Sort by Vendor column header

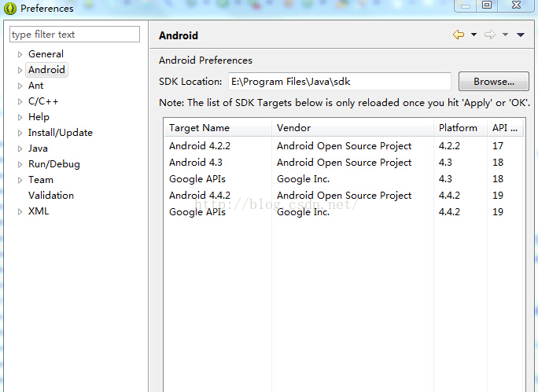[x=352, y=128]
